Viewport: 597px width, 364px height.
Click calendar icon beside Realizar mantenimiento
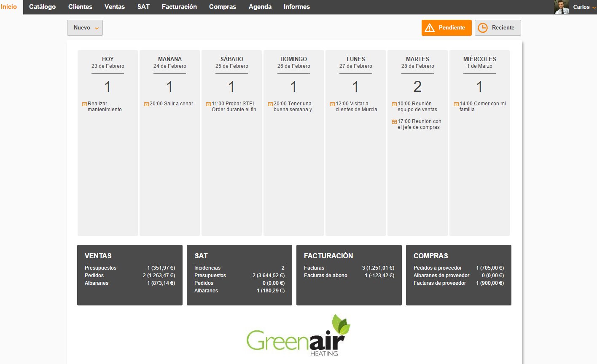click(84, 104)
